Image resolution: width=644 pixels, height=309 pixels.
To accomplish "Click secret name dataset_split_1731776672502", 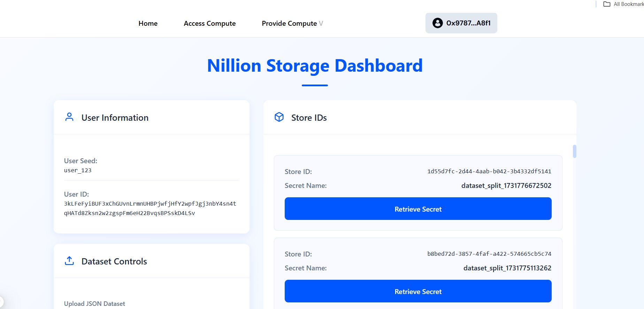I will 506,185.
